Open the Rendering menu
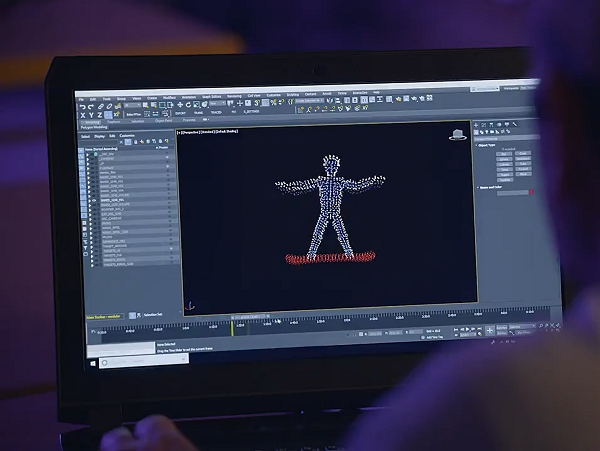600x451 pixels. [x=234, y=96]
